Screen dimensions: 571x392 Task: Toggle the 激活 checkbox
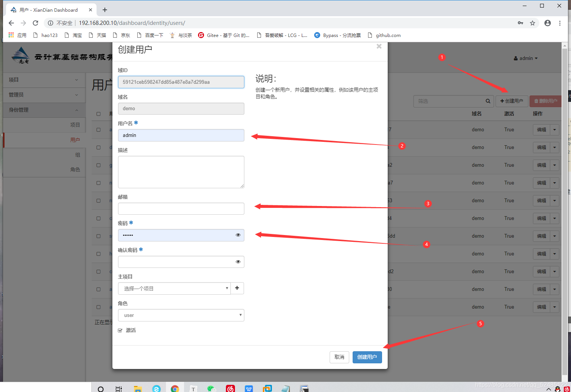120,331
